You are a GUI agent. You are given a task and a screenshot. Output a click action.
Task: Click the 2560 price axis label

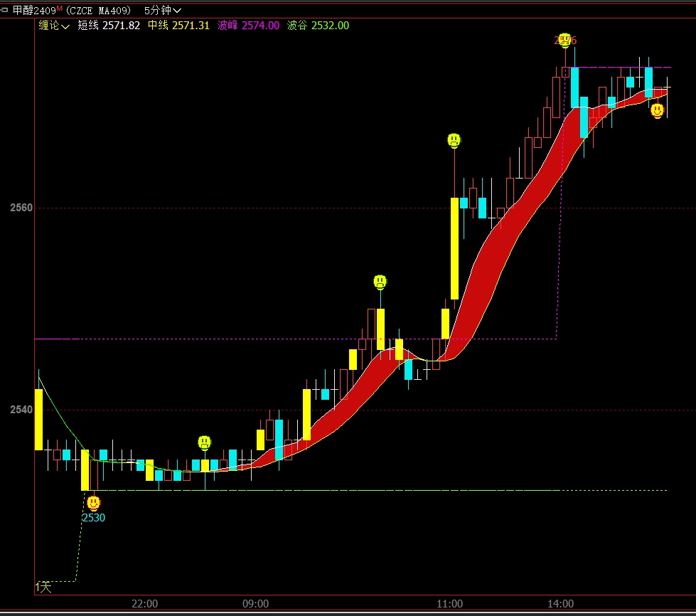21,208
